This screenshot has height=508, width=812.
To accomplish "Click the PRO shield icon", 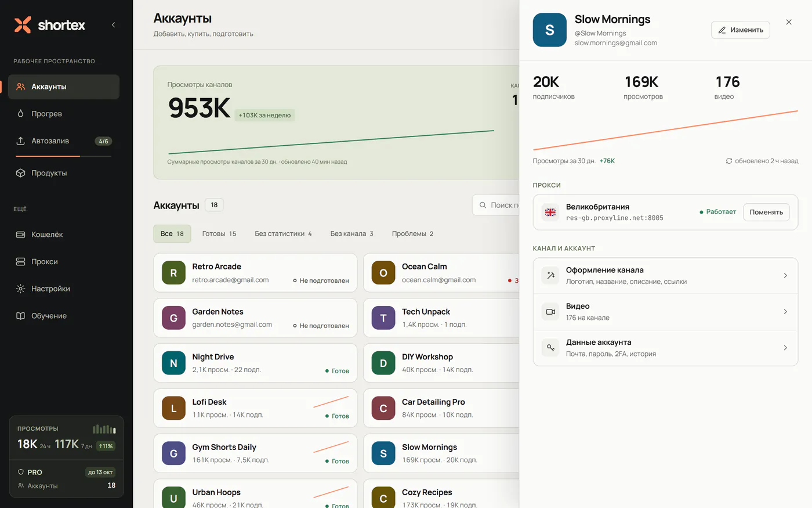I will 21,472.
